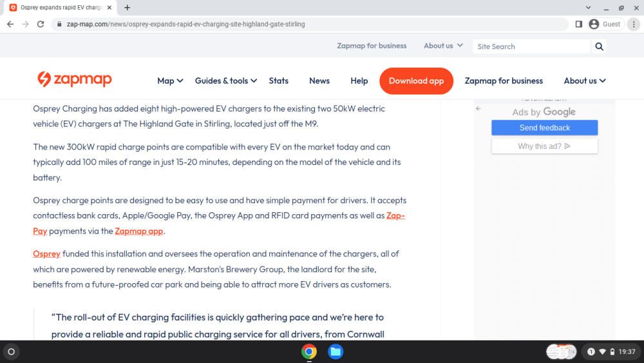Click the ad back arrow
This screenshot has width=644, height=363.
pos(478,108)
